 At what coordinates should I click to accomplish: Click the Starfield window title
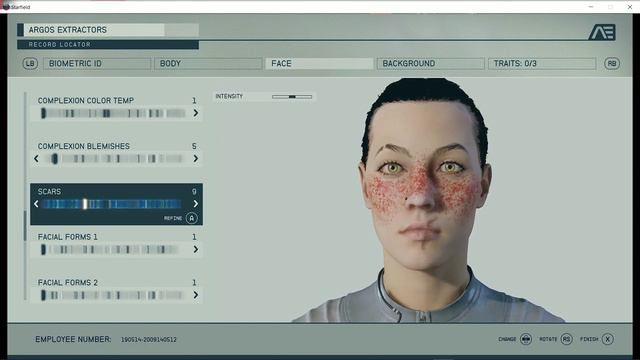click(20, 7)
